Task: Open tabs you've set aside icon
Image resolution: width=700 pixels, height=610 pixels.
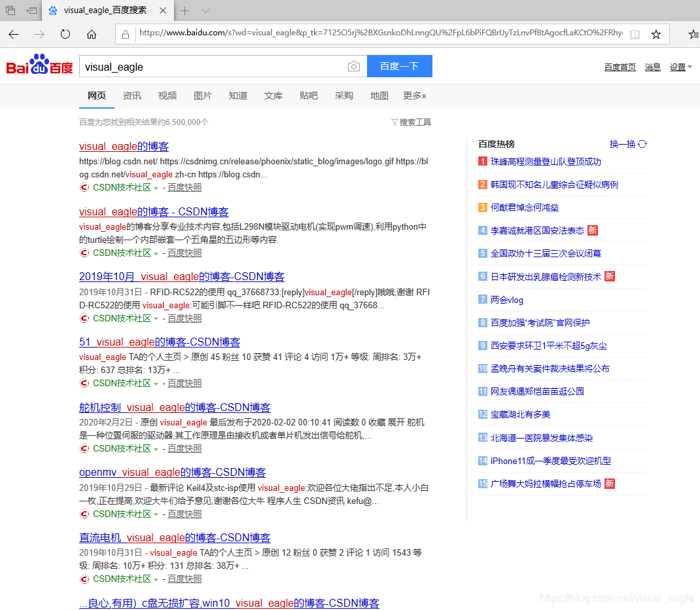Action: click(10, 10)
